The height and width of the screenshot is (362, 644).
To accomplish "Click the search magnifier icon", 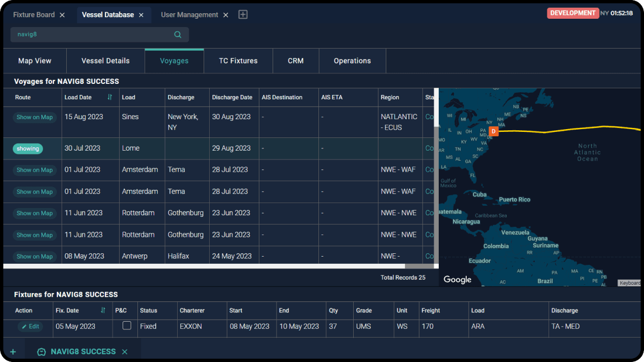I will (x=178, y=35).
